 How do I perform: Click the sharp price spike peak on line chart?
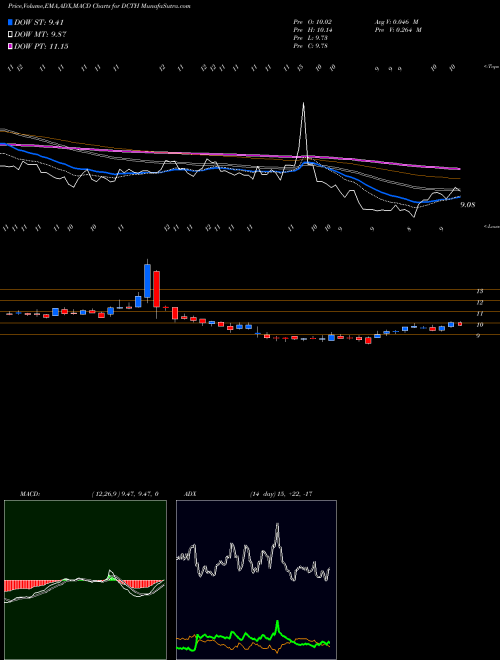[x=303, y=104]
